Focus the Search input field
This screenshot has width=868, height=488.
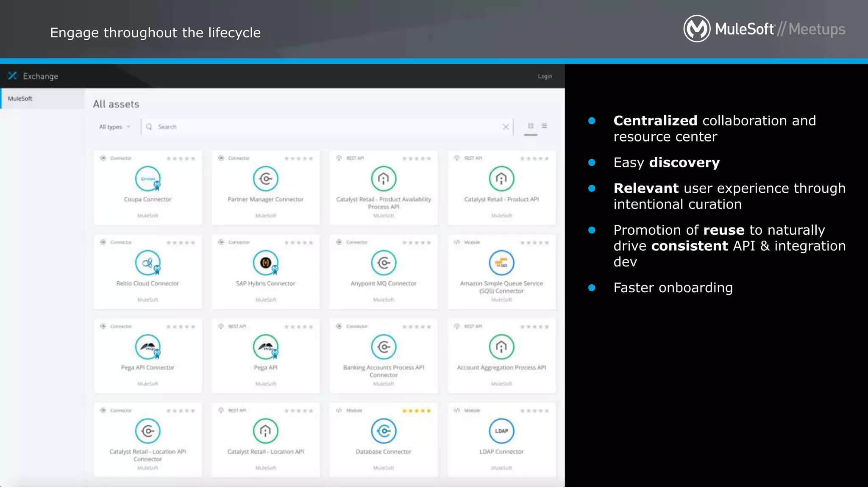click(x=326, y=127)
